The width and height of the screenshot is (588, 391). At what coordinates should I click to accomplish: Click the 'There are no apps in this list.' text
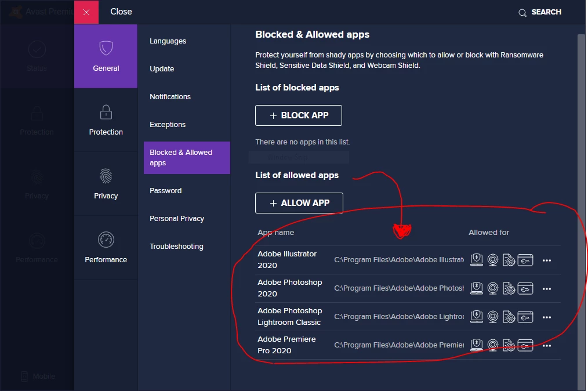tap(303, 142)
